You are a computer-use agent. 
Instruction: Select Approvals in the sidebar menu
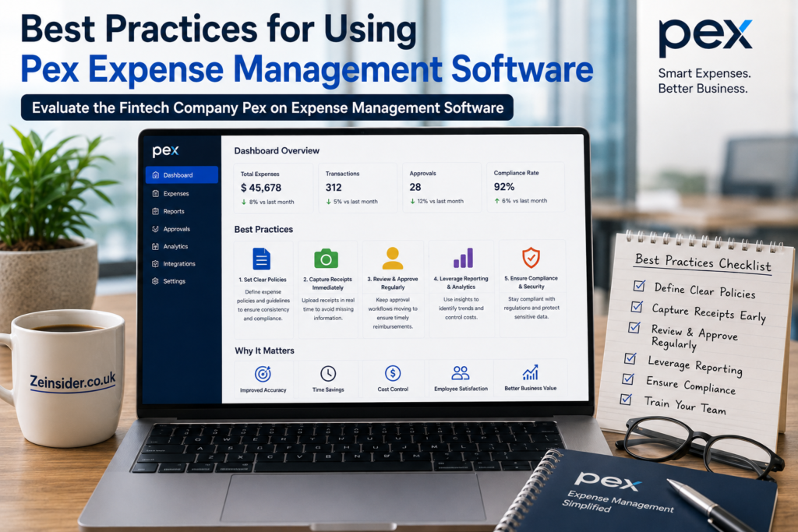(182, 229)
